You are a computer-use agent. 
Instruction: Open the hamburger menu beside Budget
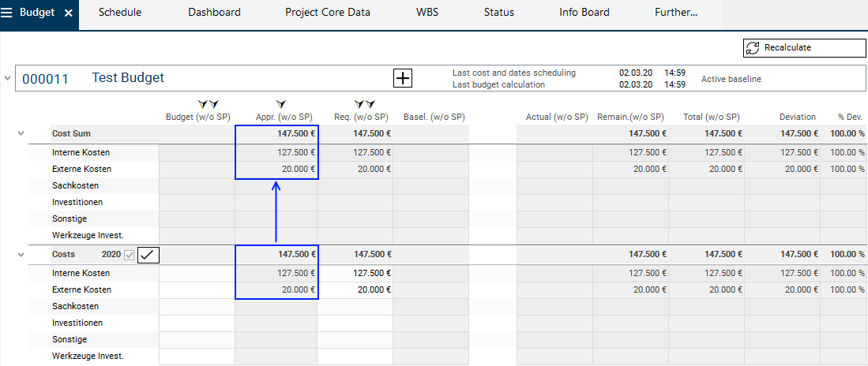click(9, 13)
